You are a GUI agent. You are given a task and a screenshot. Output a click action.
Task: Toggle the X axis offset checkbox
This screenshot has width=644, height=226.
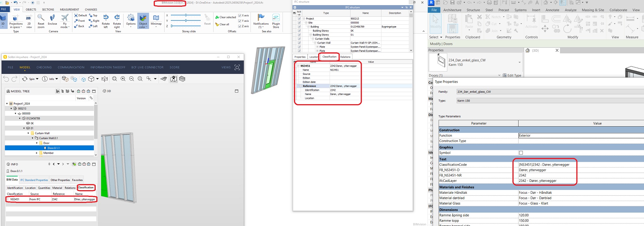pos(240,15)
